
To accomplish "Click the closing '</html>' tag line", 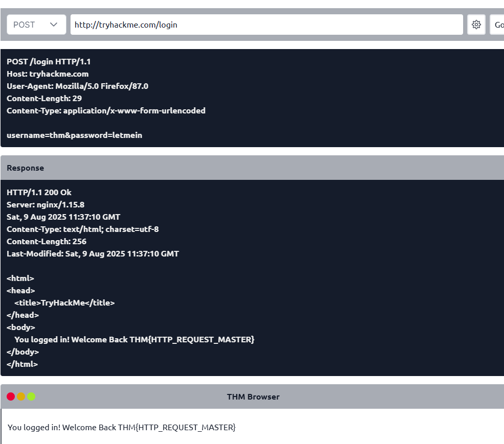I will coord(22,364).
